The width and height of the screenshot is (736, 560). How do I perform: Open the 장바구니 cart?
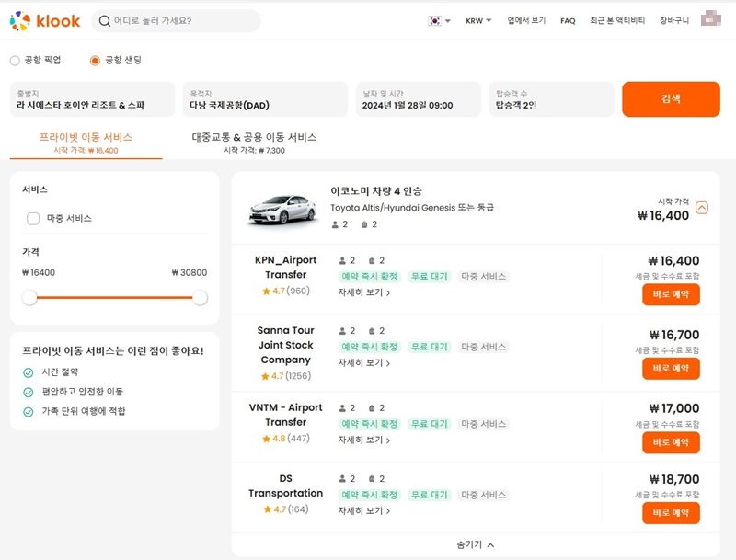[674, 20]
